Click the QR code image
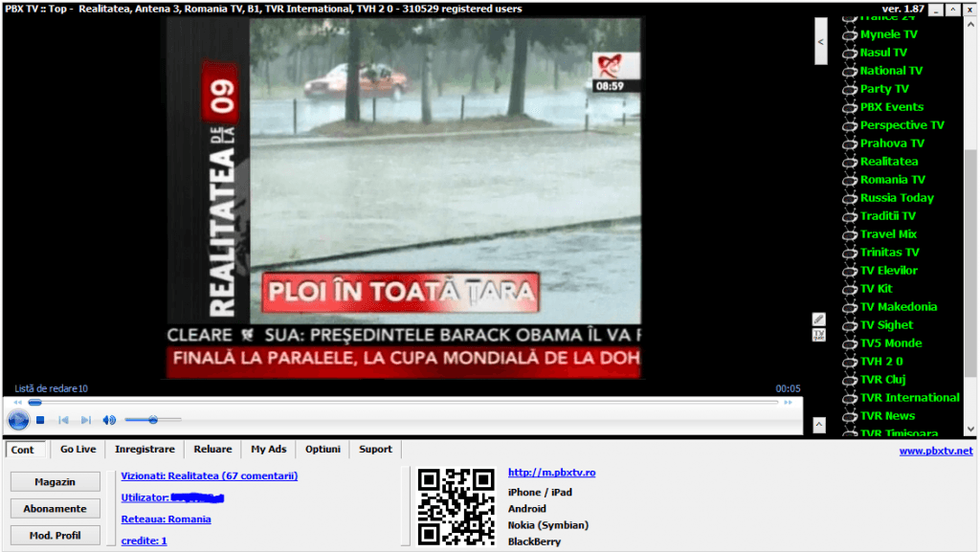Viewport: 980px width, 552px height. [457, 507]
